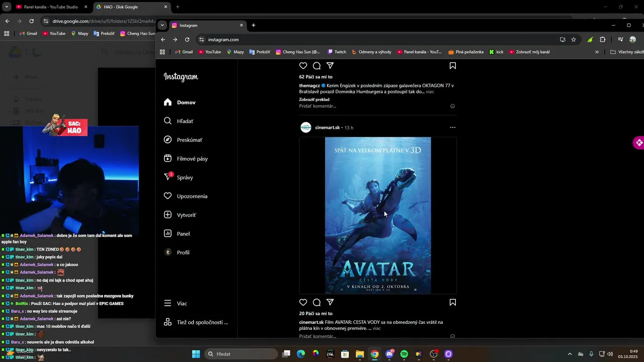Viewport: 644px width, 362px height.
Task: Open the Extensions puzzle icon
Action: (603, 40)
